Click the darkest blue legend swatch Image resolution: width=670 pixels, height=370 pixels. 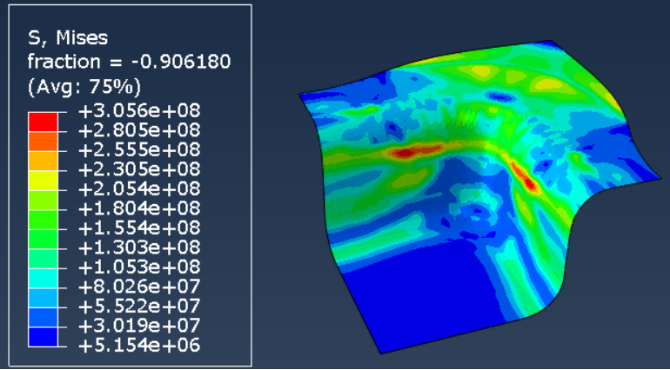point(43,337)
